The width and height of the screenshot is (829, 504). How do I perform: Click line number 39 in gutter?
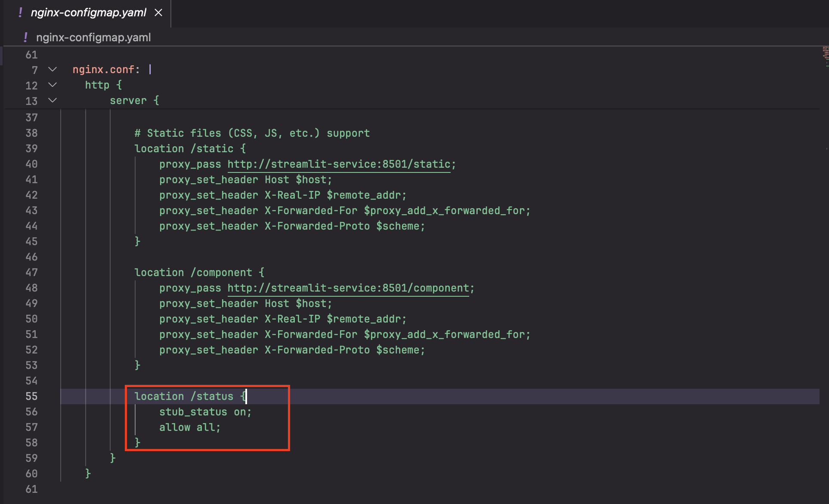click(x=31, y=149)
